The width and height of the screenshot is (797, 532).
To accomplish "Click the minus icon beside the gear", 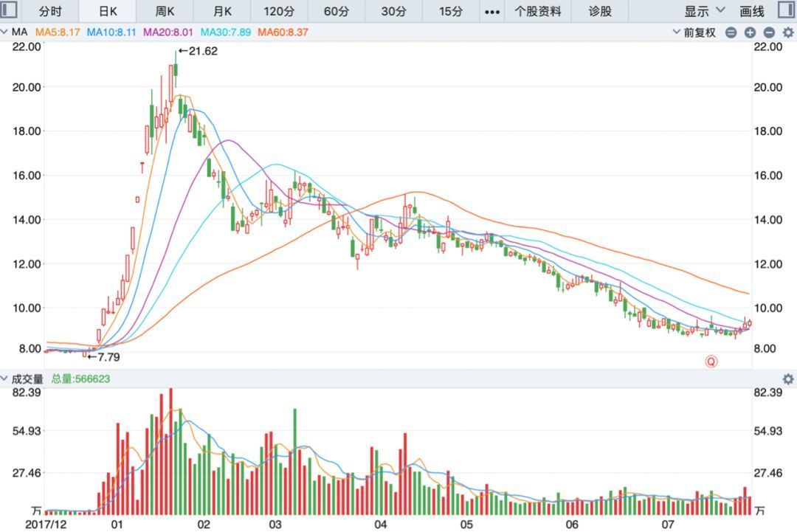I will [x=769, y=32].
